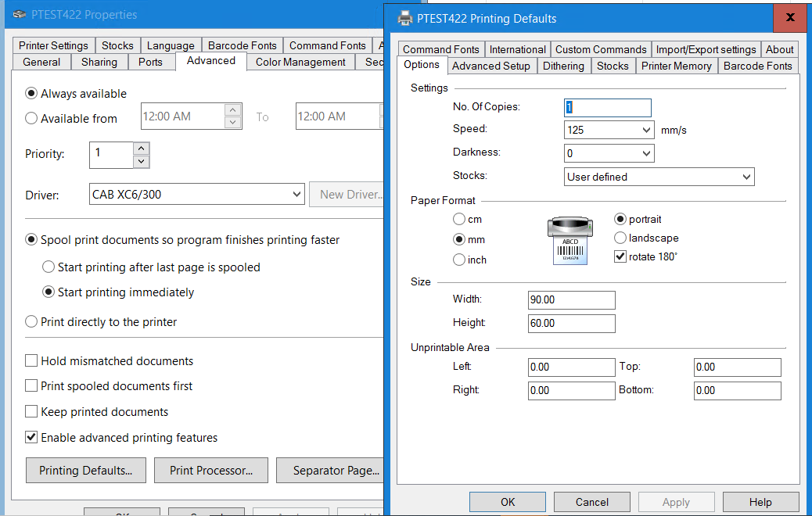Enable the rotate 180° option

tap(620, 256)
